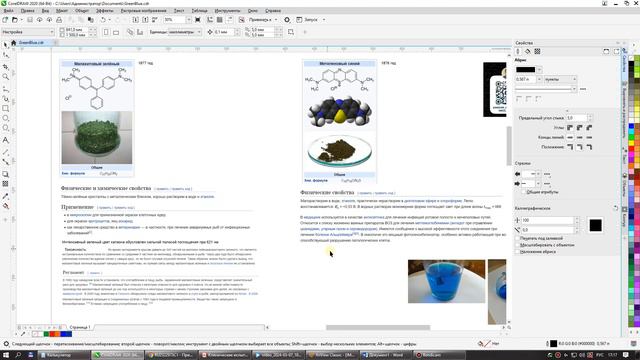The width and height of the screenshot is (640, 360).
Task: Select the Color Eyedropper tool
Action: point(5,196)
